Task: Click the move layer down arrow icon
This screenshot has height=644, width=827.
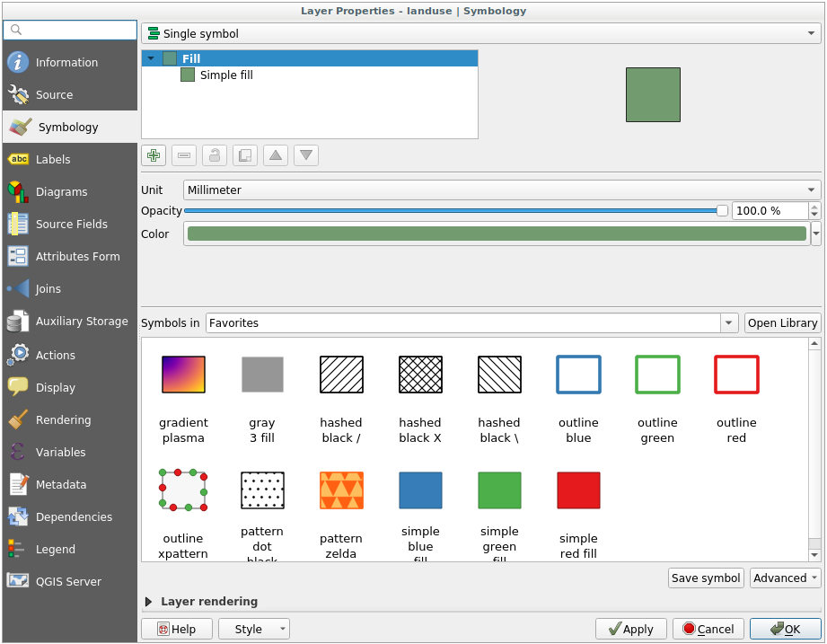Action: coord(306,155)
